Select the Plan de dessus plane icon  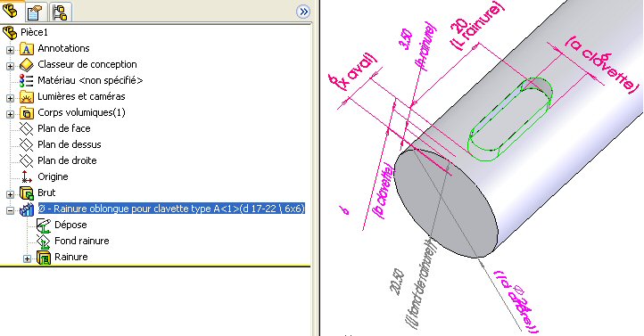[x=26, y=144]
